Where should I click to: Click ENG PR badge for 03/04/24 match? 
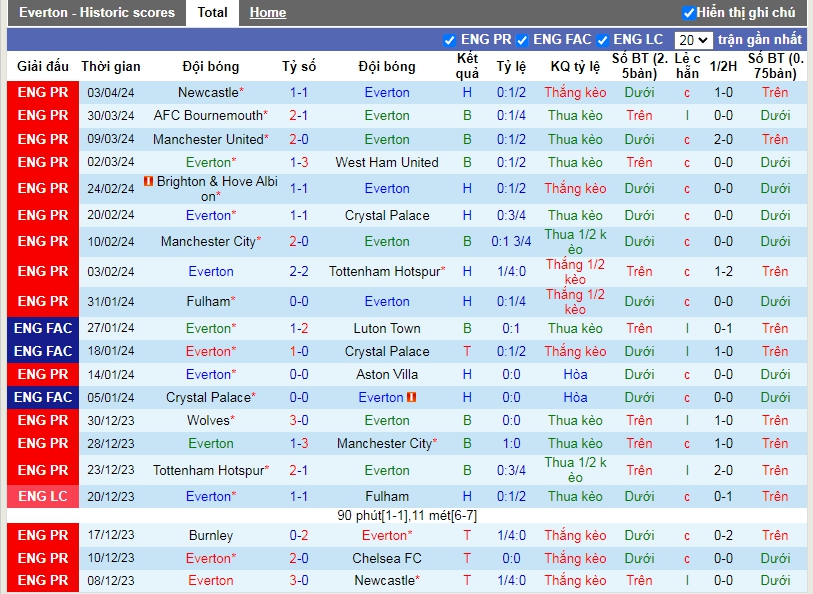(43, 92)
